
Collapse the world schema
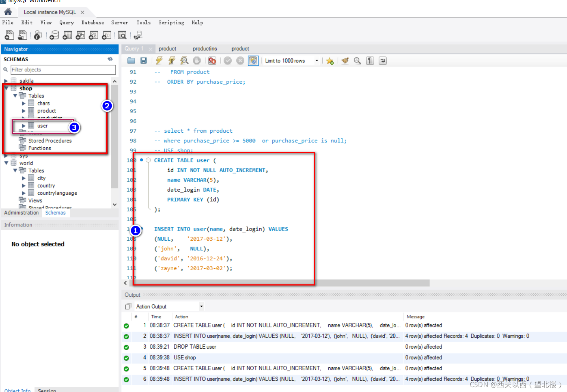[x=6, y=163]
